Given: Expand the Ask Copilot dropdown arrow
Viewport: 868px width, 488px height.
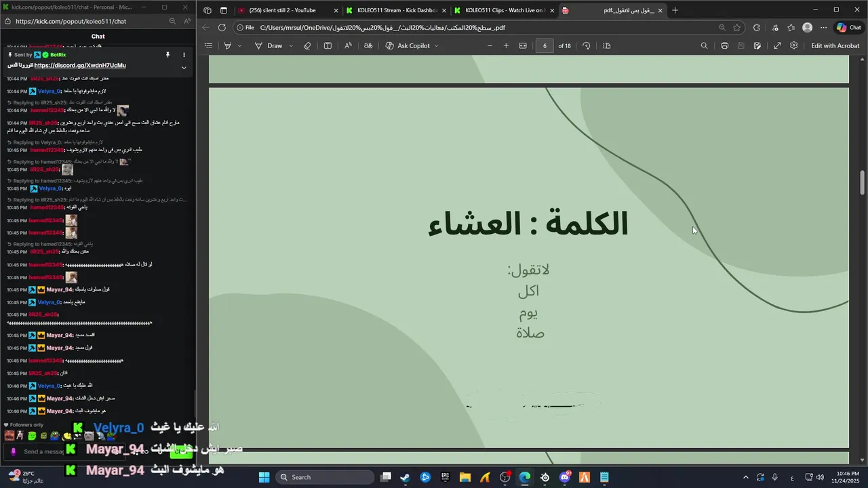Looking at the screenshot, I should tap(436, 45).
